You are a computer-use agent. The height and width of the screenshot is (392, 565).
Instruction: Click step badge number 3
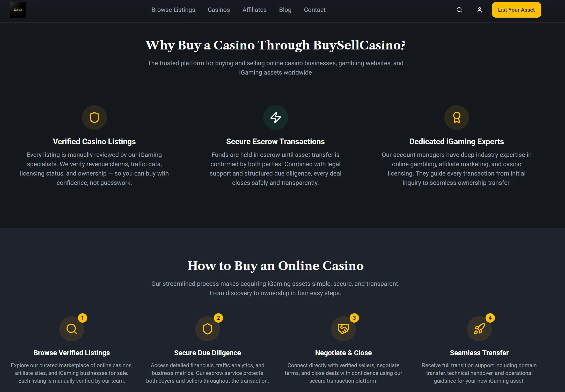point(354,318)
